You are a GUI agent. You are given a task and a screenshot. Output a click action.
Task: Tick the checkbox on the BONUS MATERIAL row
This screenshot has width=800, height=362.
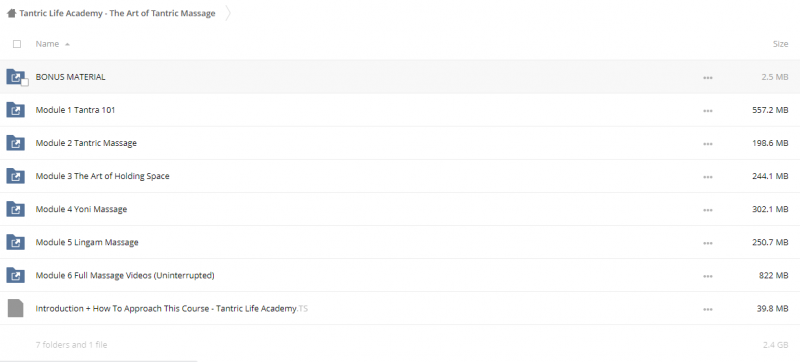[x=24, y=82]
